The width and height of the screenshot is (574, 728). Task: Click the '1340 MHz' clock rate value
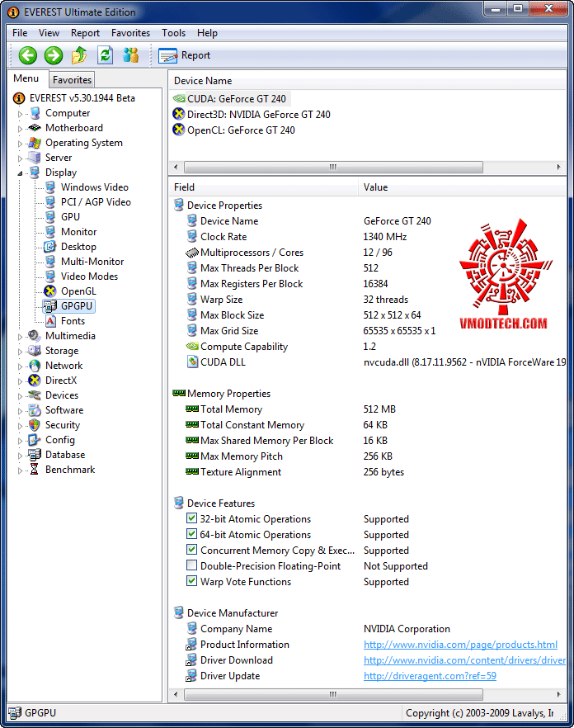[384, 237]
